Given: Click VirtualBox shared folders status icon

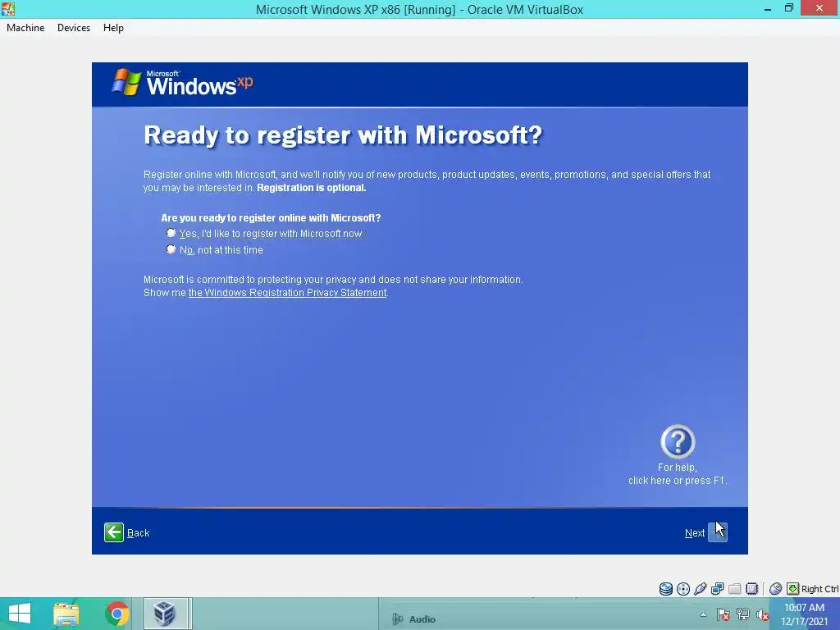Looking at the screenshot, I should (x=734, y=589).
